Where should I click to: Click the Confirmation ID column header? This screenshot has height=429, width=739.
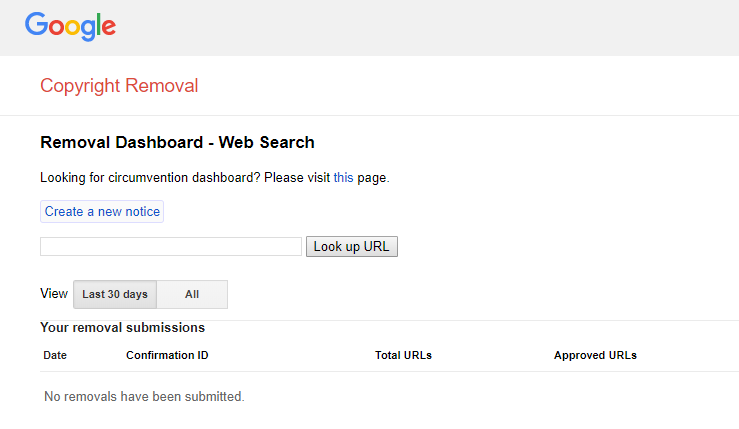tap(167, 355)
